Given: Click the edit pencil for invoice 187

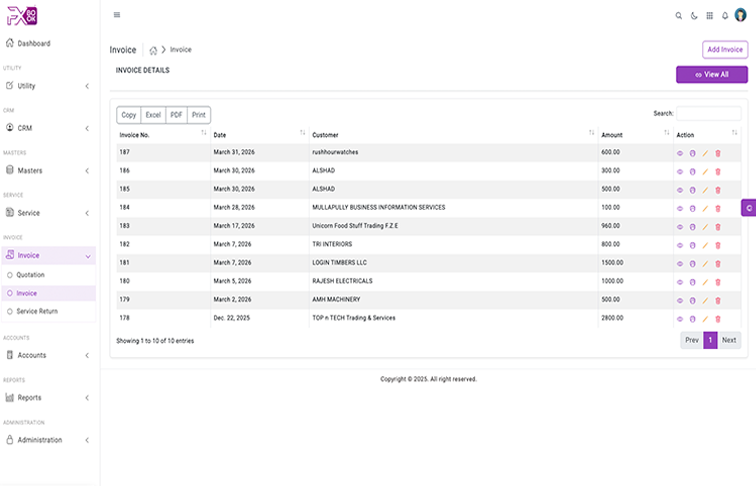Looking at the screenshot, I should [x=705, y=152].
